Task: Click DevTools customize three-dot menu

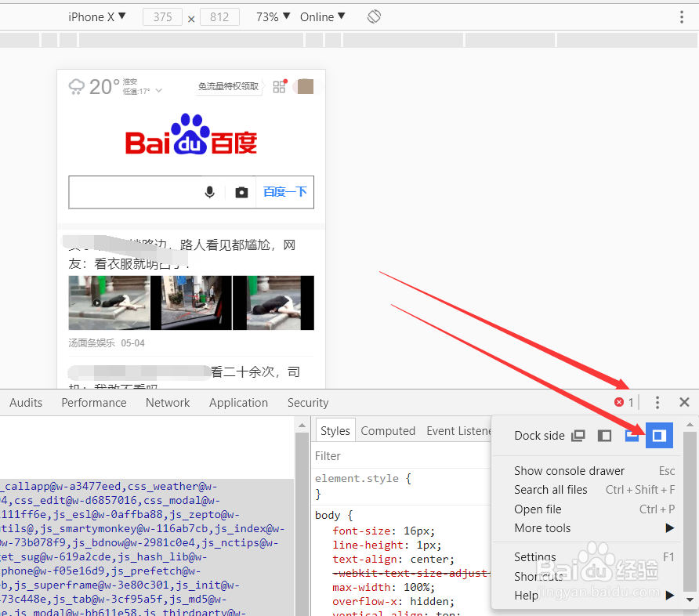Action: point(657,403)
